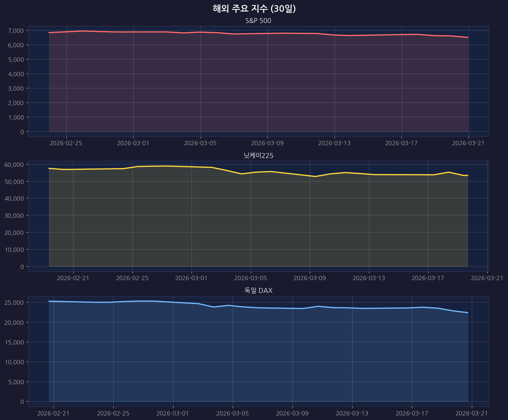Click the 4,000 tick label on S&P 500 axis
Screen dimensions: 508x420
tap(15, 74)
